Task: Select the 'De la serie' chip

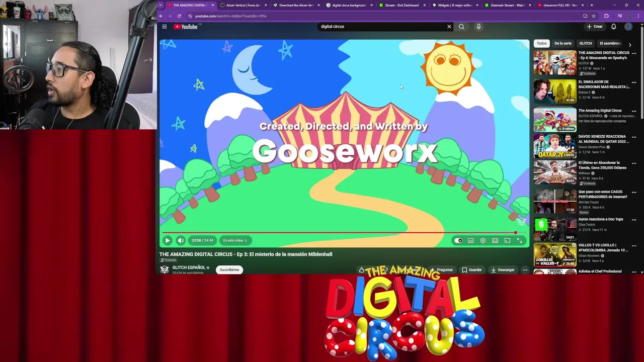Action: point(563,43)
